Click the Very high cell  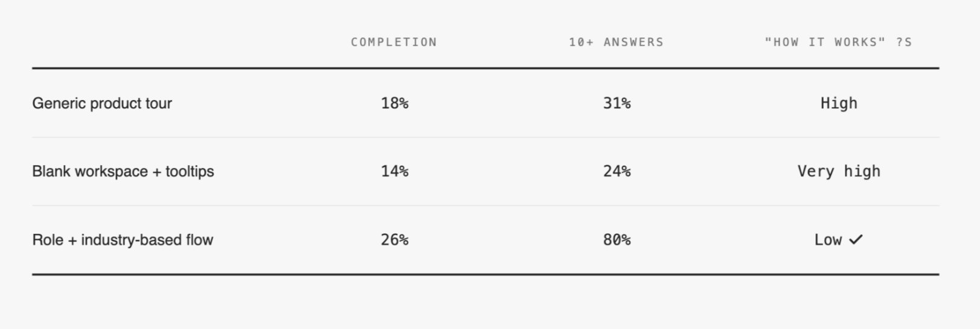click(x=839, y=172)
